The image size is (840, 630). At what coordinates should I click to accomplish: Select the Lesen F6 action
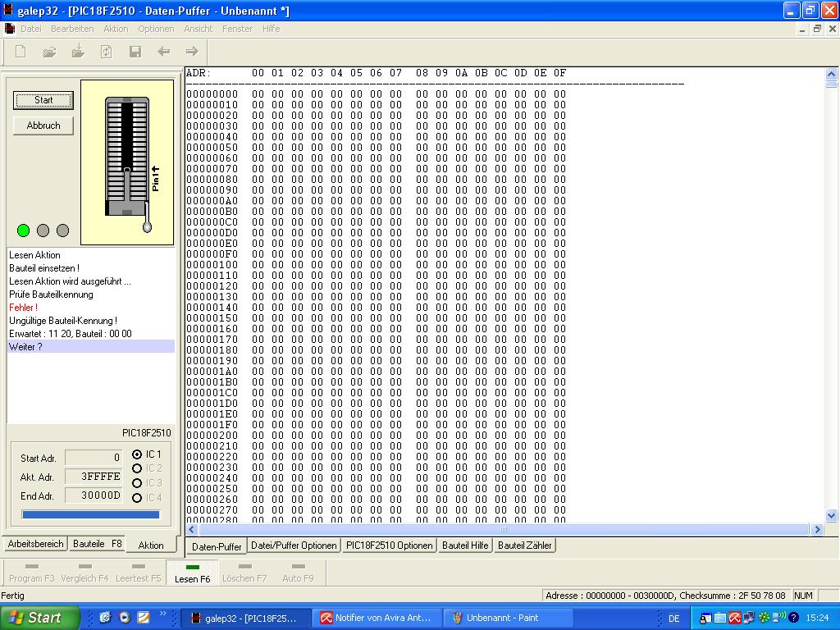(192, 573)
